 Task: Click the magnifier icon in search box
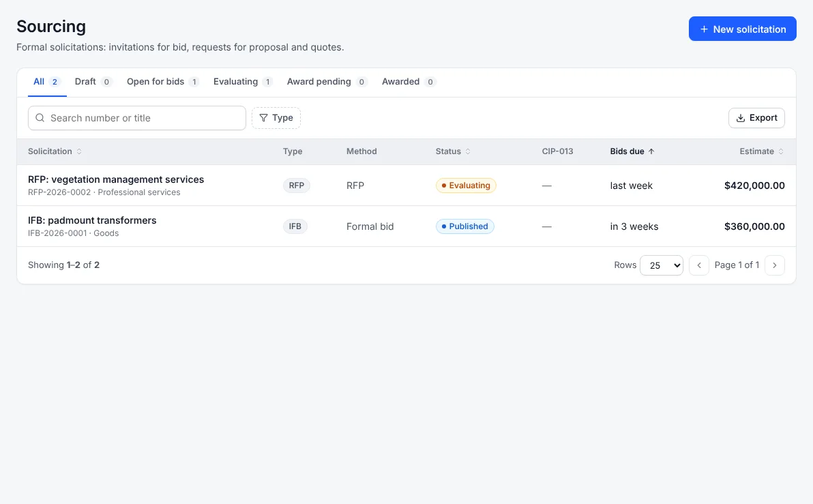click(x=40, y=118)
